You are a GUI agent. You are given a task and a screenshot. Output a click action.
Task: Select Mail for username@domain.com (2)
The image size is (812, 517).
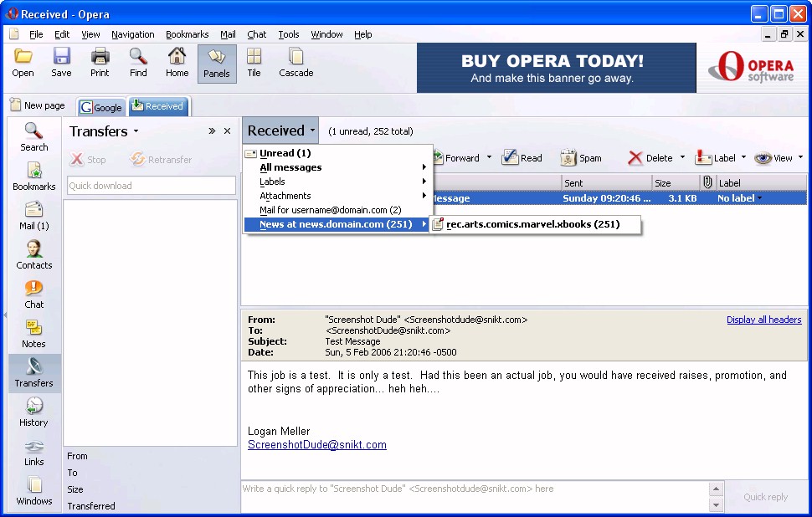(337, 210)
